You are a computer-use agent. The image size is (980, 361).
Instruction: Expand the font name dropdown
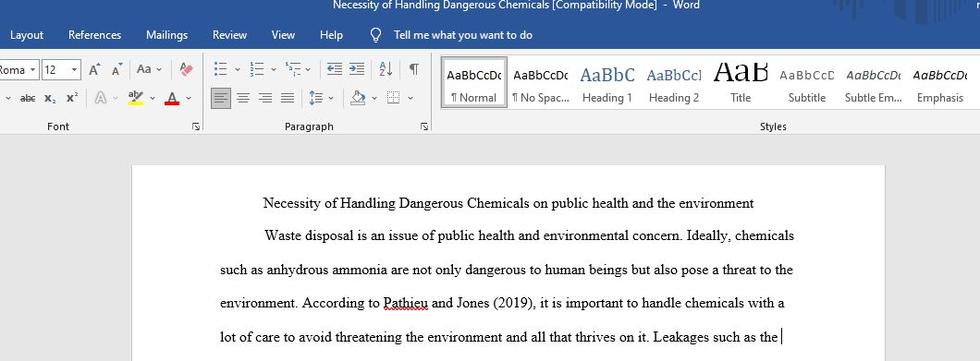[32, 69]
